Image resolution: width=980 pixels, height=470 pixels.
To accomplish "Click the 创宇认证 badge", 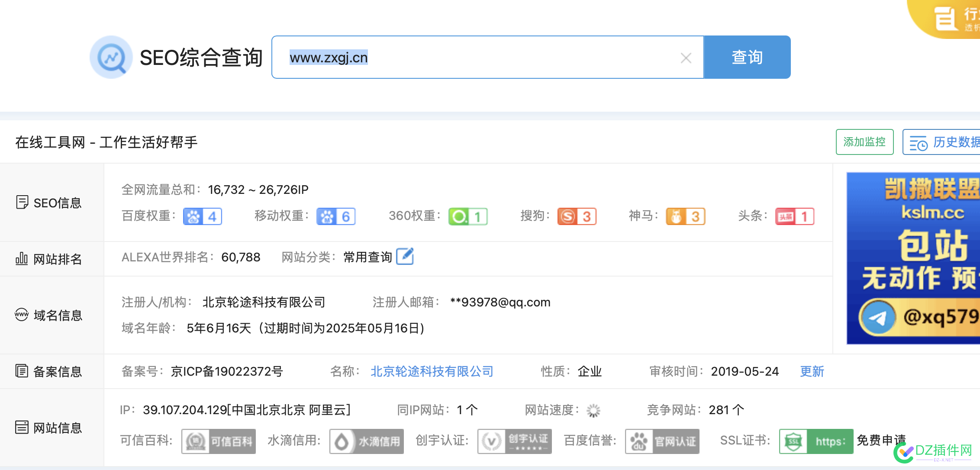I will (515, 441).
